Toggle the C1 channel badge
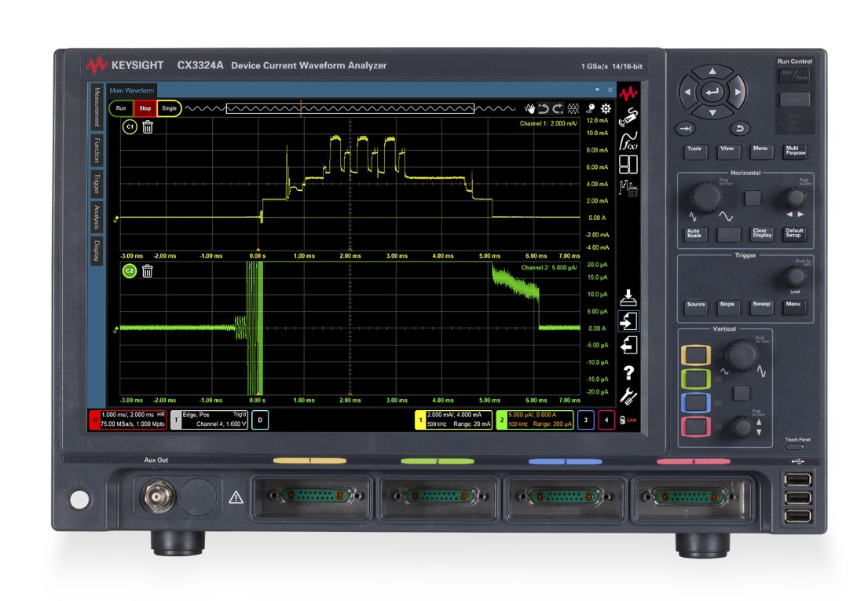 coord(130,126)
